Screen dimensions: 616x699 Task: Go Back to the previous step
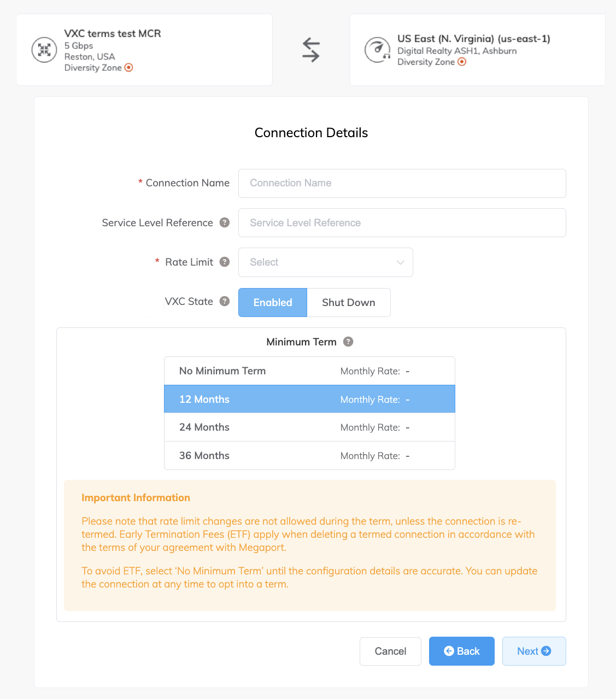pyautogui.click(x=461, y=651)
